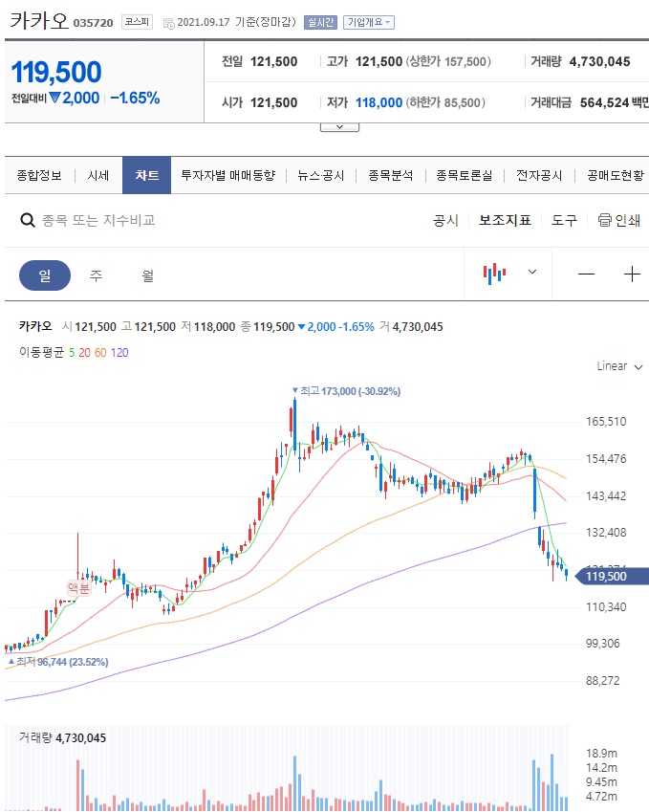This screenshot has width=649, height=812.
Task: Zoom in chart with plus icon
Action: coord(632,274)
